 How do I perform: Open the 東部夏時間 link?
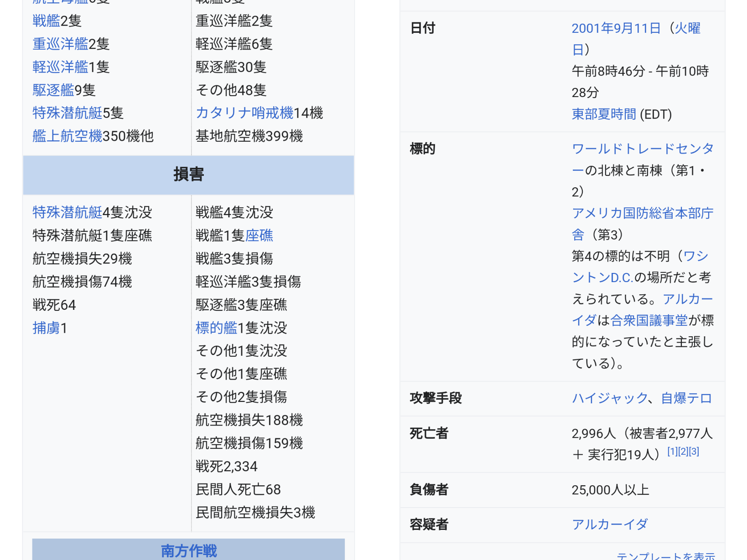(604, 114)
